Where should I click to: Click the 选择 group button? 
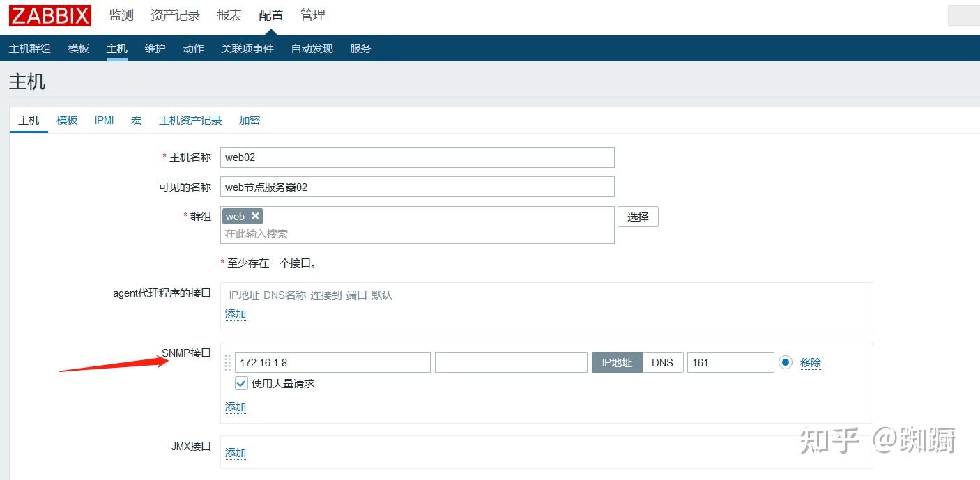tap(638, 217)
